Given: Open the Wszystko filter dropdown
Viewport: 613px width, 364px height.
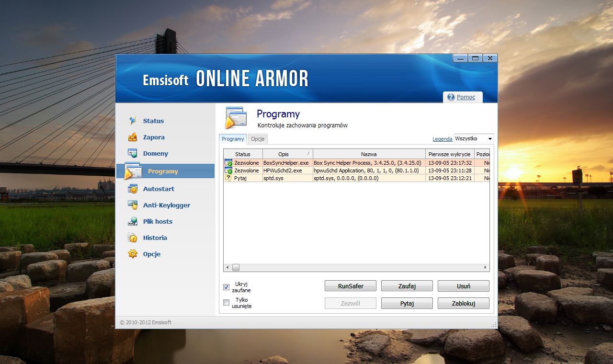Looking at the screenshot, I should 474,138.
